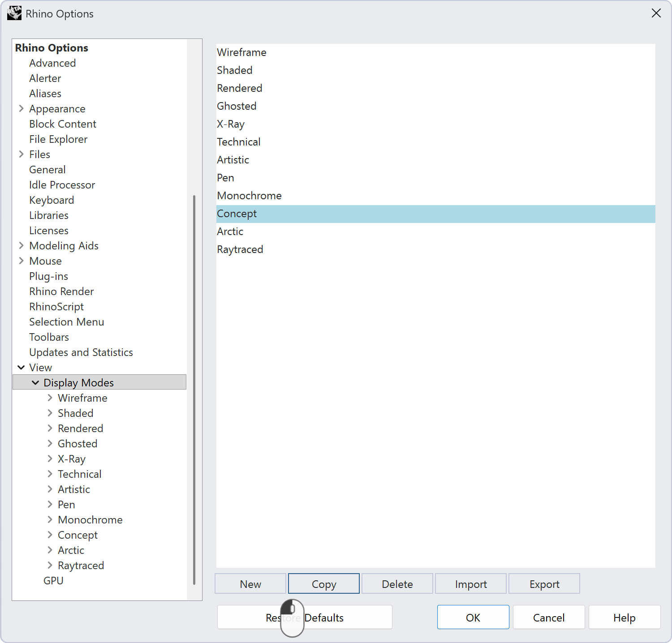The height and width of the screenshot is (643, 672).
Task: Open the Keyboard options page
Action: coord(52,200)
